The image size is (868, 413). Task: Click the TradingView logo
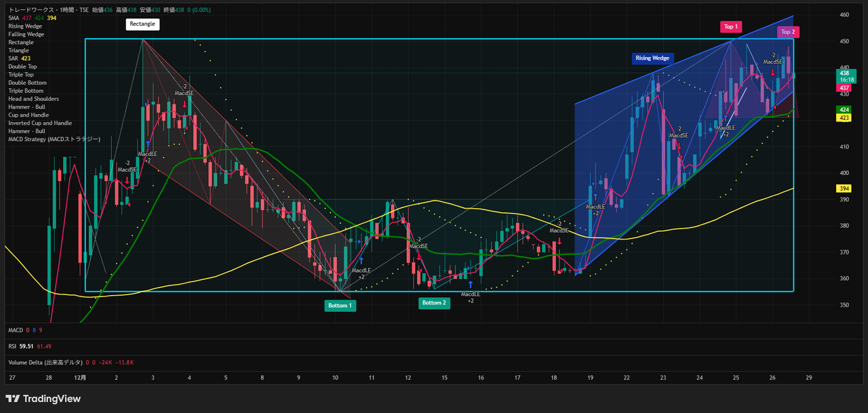[x=43, y=399]
